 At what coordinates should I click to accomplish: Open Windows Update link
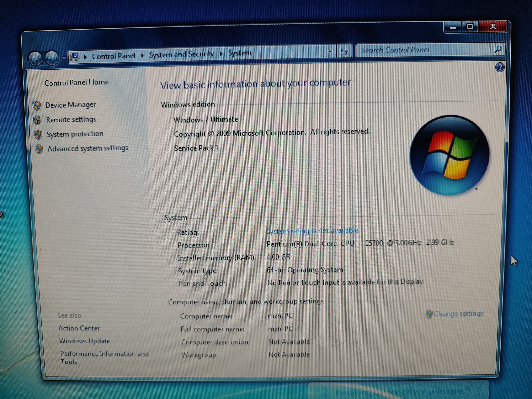[x=85, y=341]
